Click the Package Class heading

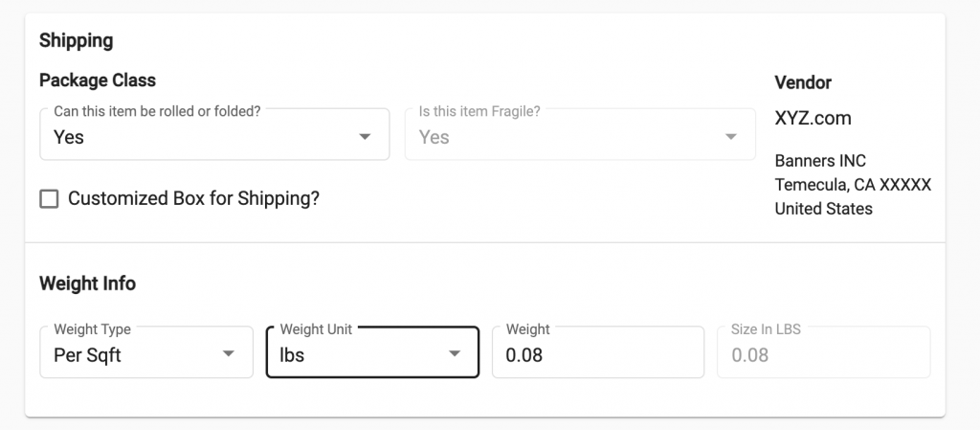coord(98,80)
